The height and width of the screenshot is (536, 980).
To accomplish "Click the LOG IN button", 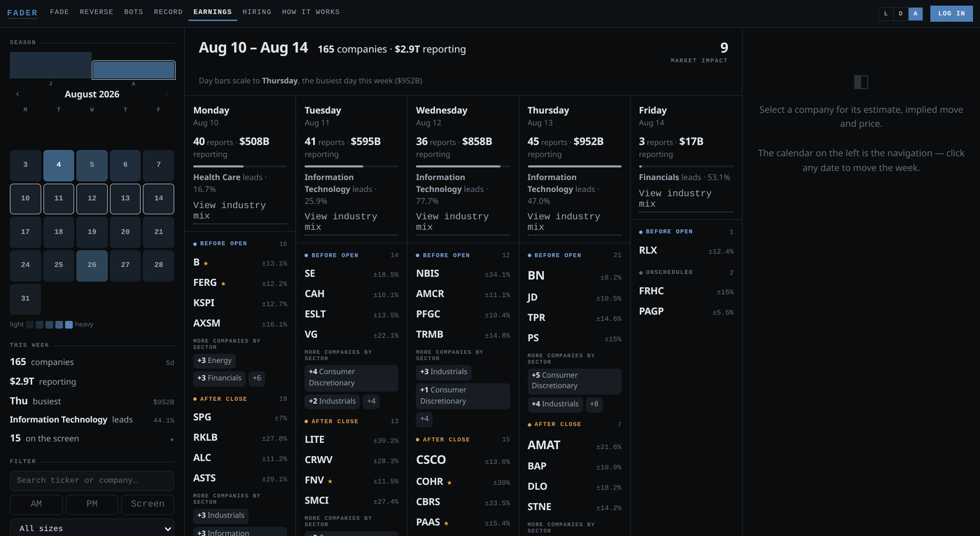I will 951,13.
